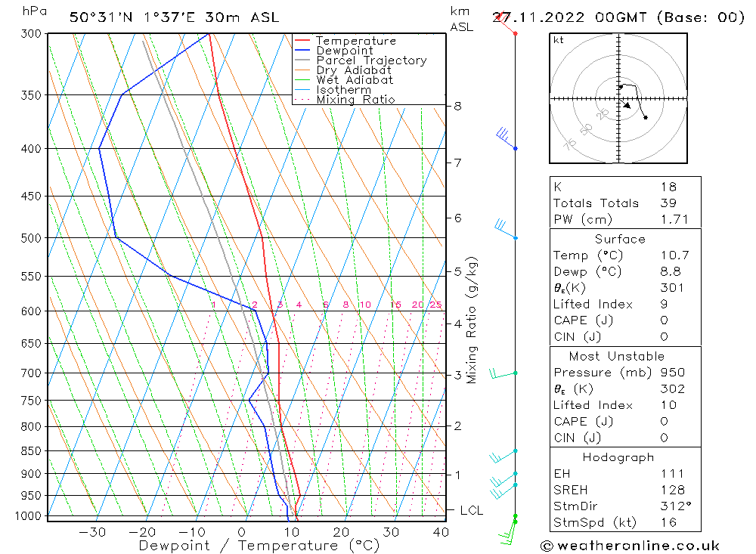Click the wind barb at 400 hPa
This screenshot has width=756, height=554.
(x=507, y=138)
